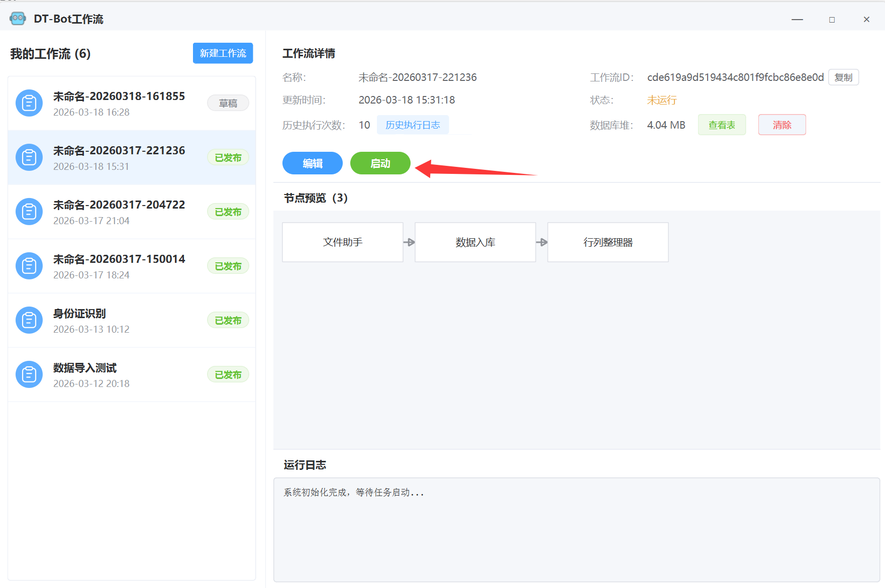Click the arrow connector between 文件助手 and 数据入库
Image resolution: width=885 pixels, height=588 pixels.
point(409,242)
